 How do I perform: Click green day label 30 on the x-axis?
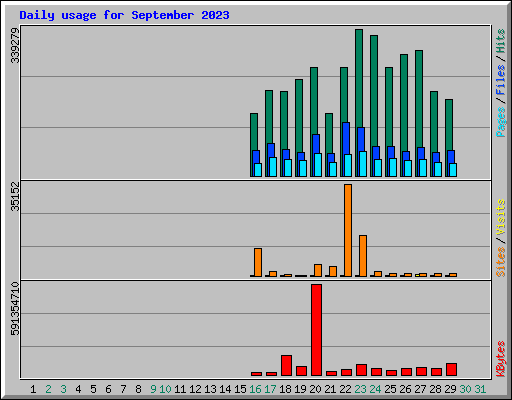tap(465, 389)
